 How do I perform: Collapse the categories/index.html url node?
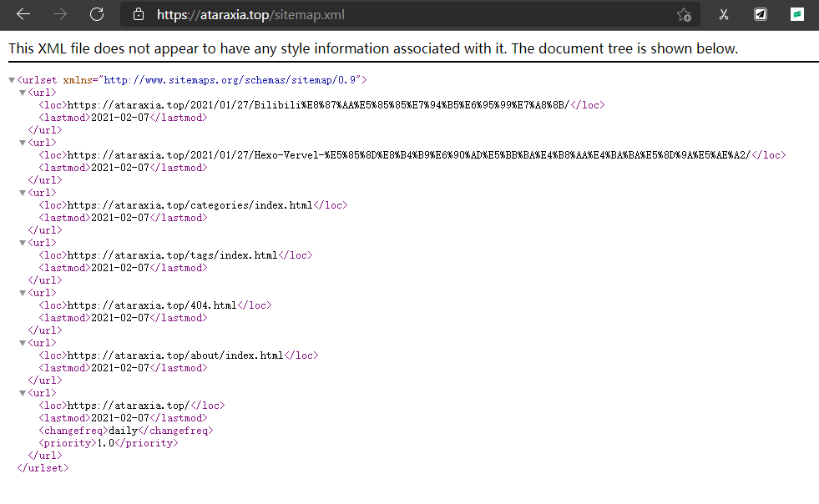(x=23, y=193)
